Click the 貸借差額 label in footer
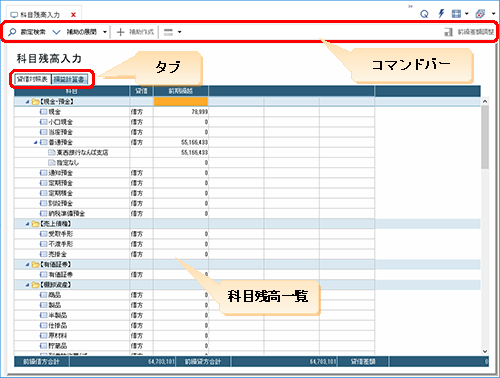This screenshot has height=378, width=500. pyautogui.click(x=363, y=362)
